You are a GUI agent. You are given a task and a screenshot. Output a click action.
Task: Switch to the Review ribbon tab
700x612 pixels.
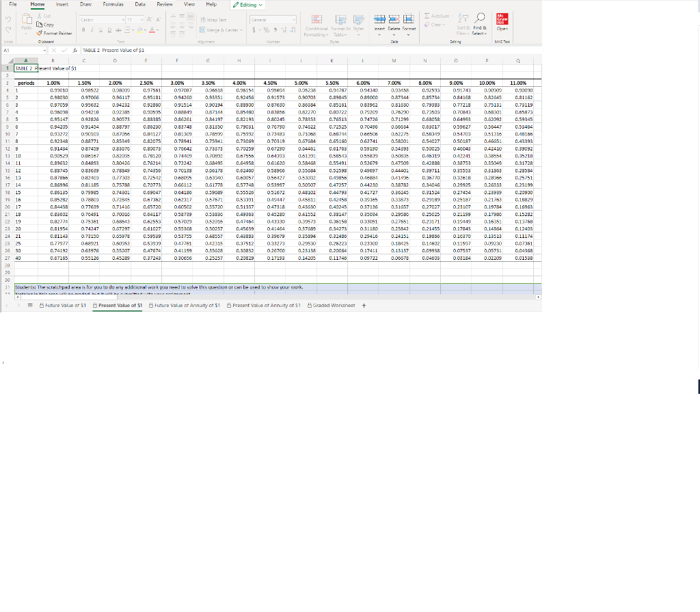point(164,5)
